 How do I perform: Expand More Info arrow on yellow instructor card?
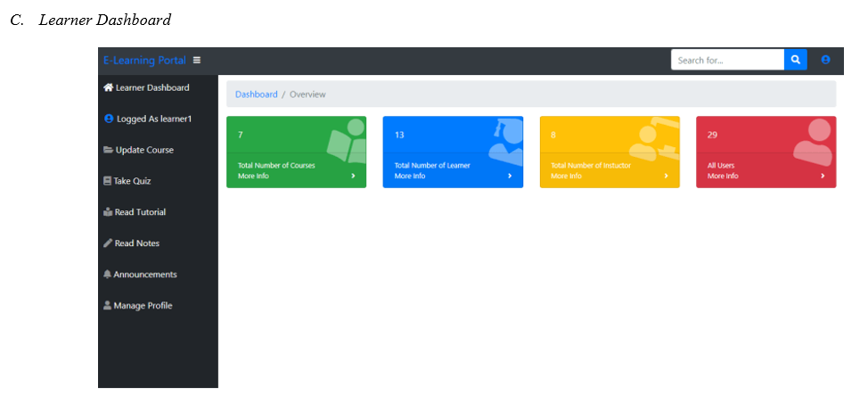click(x=667, y=177)
